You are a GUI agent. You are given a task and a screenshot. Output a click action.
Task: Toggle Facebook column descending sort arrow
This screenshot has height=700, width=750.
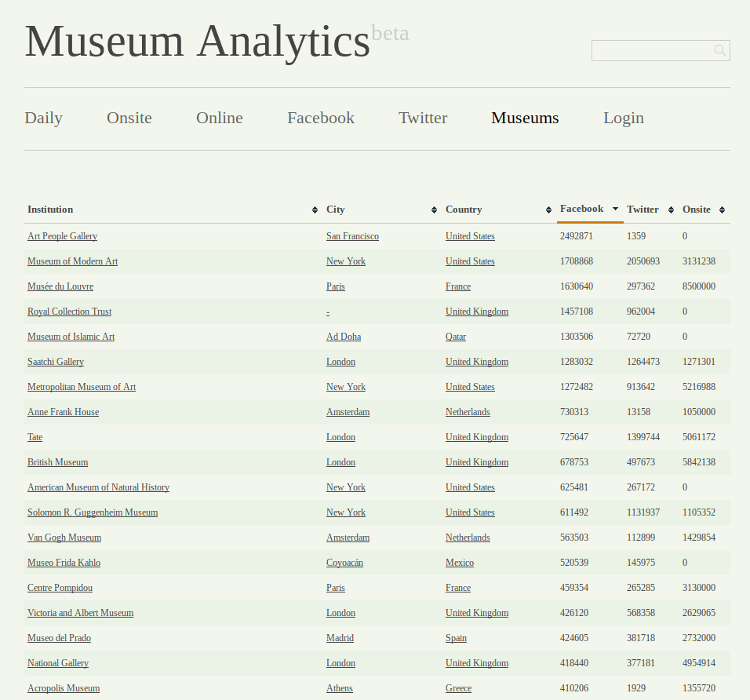pos(616,209)
